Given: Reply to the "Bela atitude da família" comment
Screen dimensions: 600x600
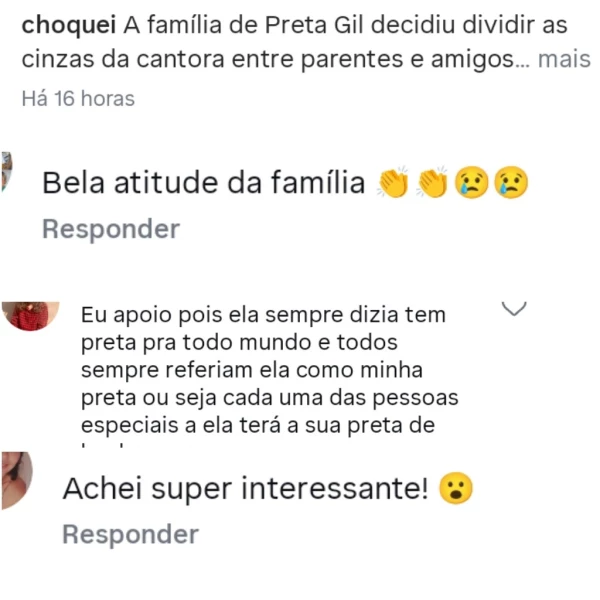Looking at the screenshot, I should click(110, 229).
